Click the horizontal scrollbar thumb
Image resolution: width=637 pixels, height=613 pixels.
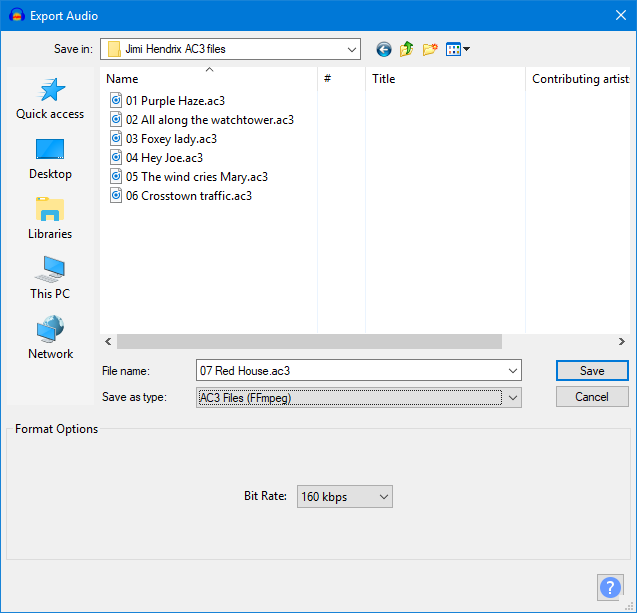click(309, 342)
